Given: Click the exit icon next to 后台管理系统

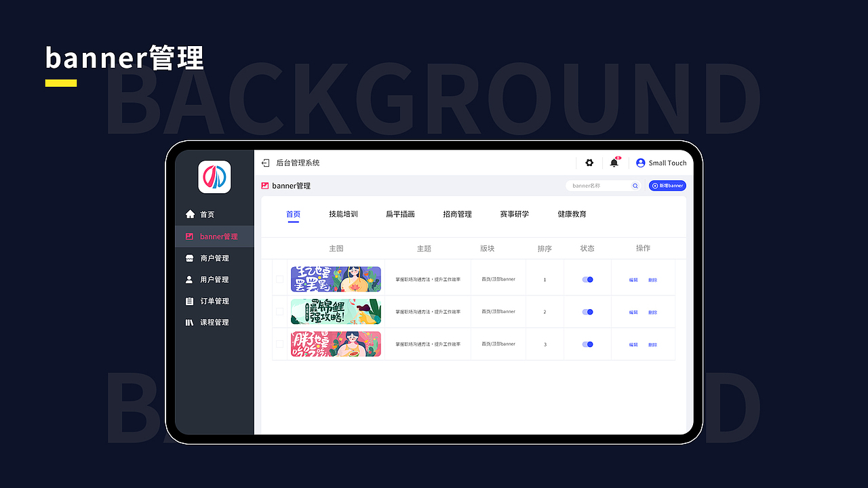Looking at the screenshot, I should pos(266,163).
